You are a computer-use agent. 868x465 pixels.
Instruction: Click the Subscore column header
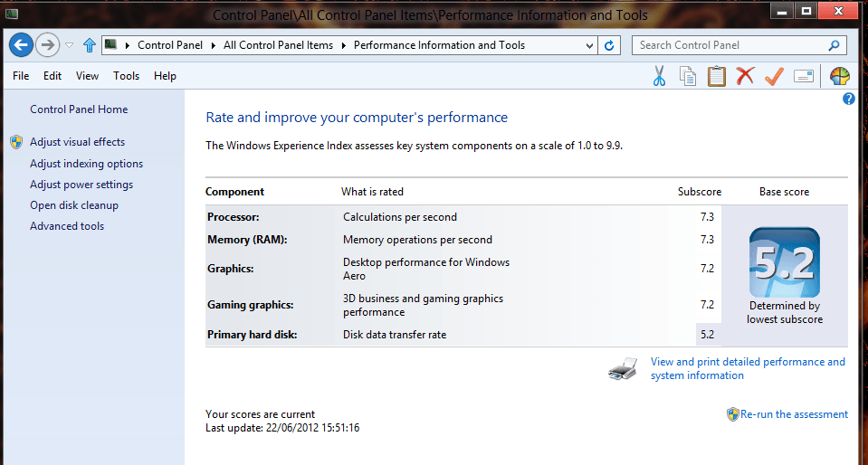click(699, 192)
